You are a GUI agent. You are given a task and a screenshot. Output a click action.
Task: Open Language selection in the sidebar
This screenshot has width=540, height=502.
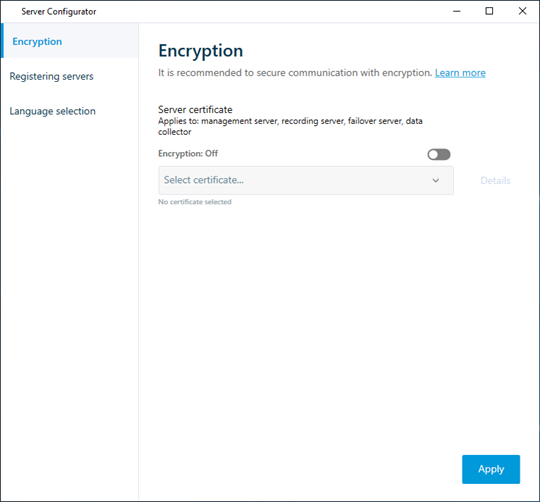point(52,111)
